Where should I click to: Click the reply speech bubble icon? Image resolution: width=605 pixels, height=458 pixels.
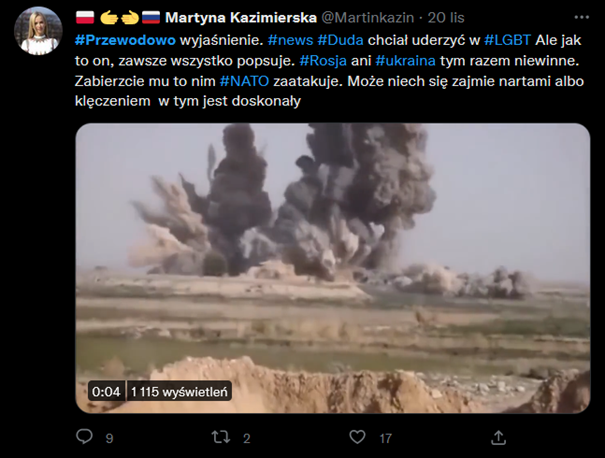click(x=84, y=437)
